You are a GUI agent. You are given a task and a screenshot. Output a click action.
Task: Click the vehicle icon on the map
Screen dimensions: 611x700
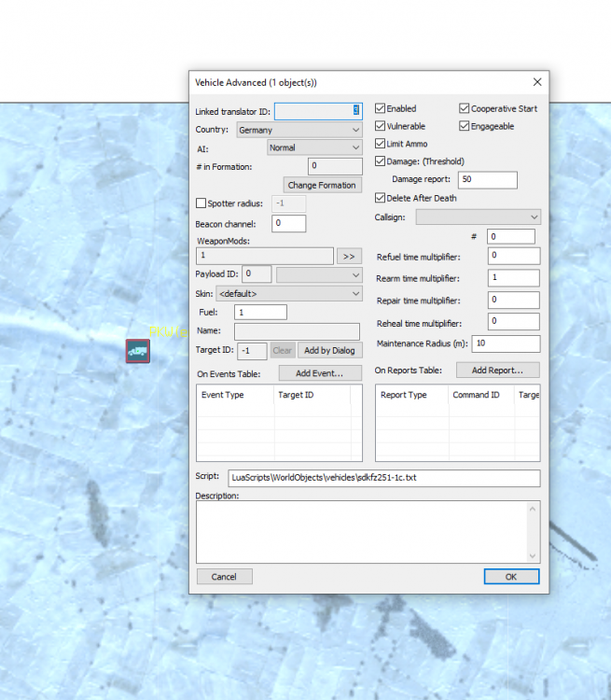click(x=138, y=351)
